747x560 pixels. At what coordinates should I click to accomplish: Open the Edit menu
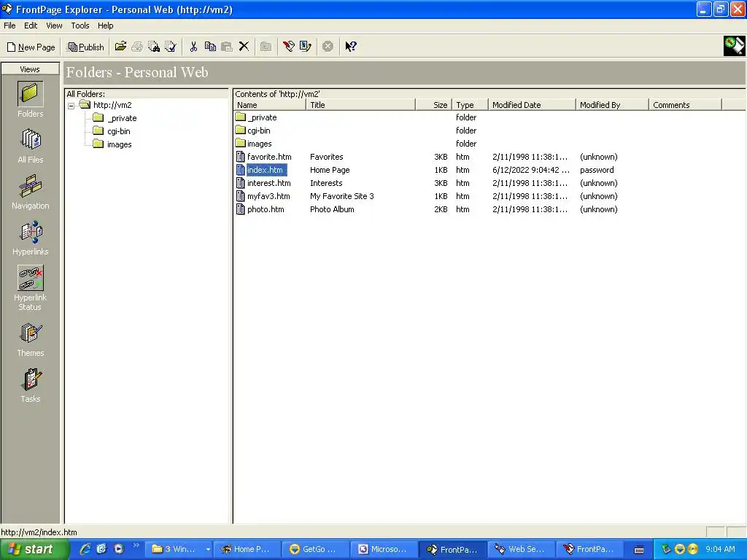pos(31,26)
